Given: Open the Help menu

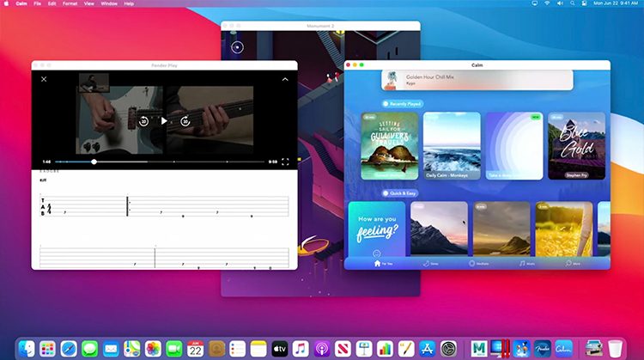Looking at the screenshot, I should 129,3.
